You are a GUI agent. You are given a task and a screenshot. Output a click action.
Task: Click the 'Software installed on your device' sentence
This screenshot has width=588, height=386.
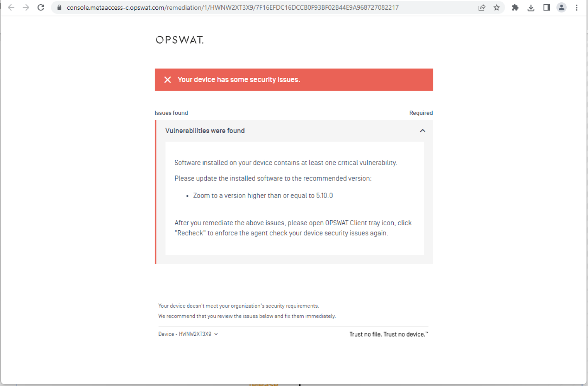click(286, 163)
